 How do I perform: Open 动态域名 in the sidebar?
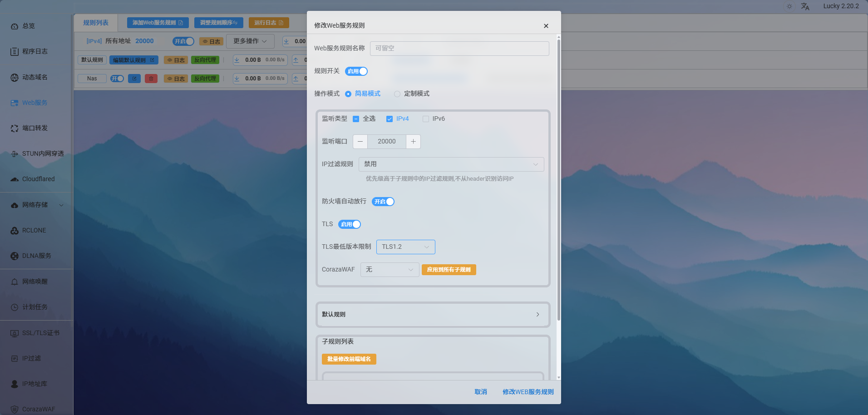click(x=35, y=77)
